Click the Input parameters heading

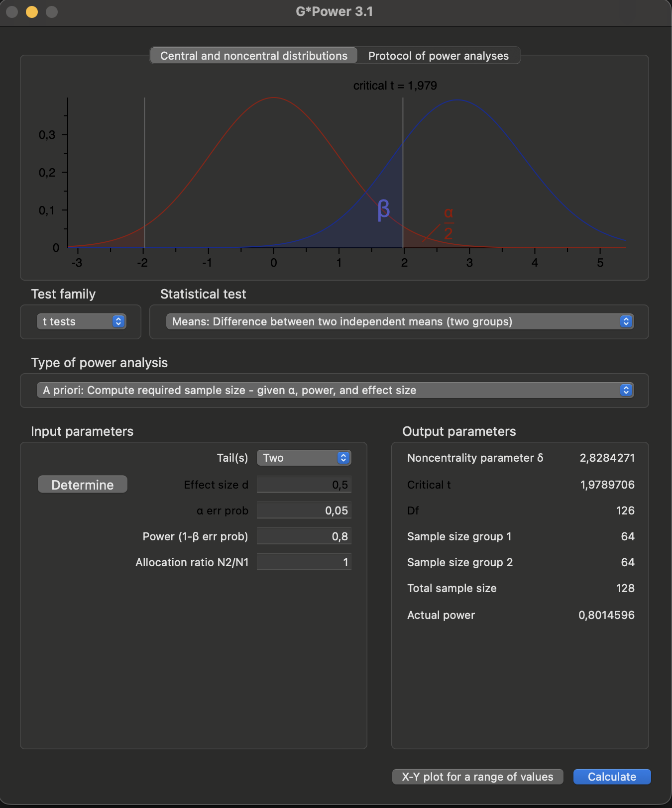tap(82, 431)
